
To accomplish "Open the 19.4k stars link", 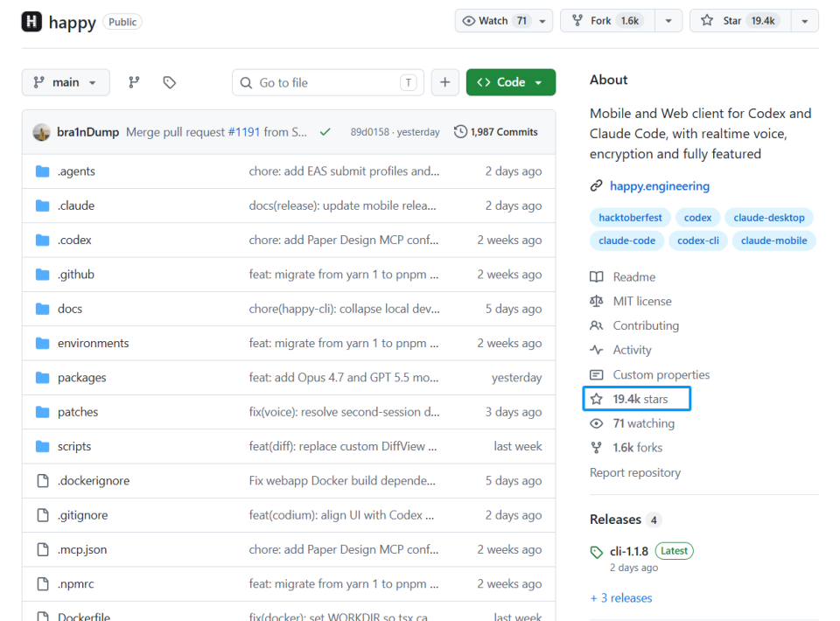I will tap(640, 399).
